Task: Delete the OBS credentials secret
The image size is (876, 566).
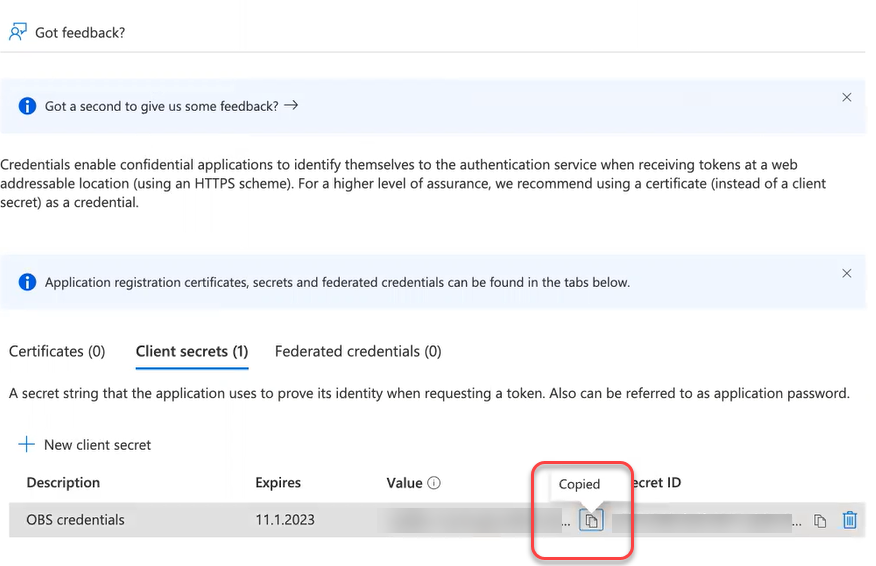Action: click(850, 520)
